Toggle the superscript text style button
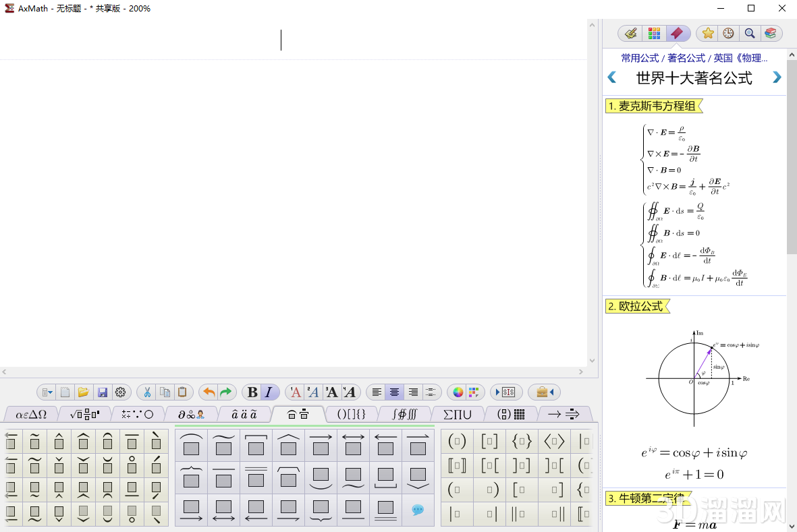The width and height of the screenshot is (797, 532). coord(314,392)
